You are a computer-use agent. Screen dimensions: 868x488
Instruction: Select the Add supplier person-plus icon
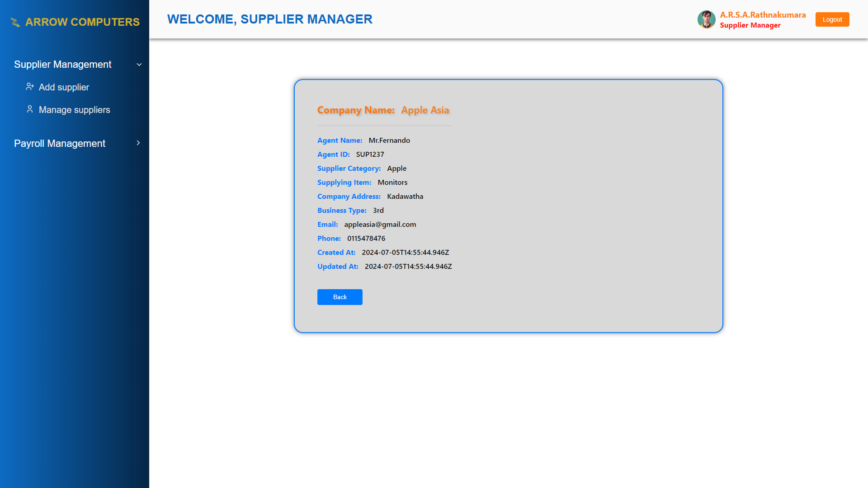[x=30, y=86]
